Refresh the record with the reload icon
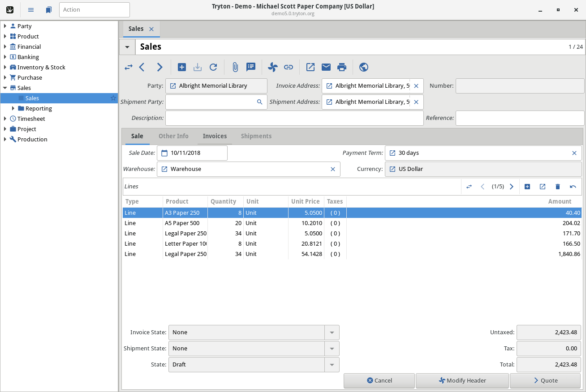 pyautogui.click(x=213, y=67)
